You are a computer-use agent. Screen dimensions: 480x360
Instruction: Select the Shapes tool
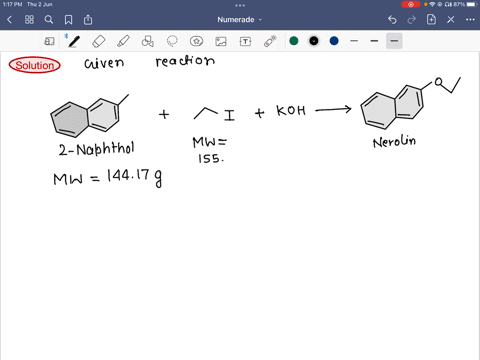click(x=148, y=41)
